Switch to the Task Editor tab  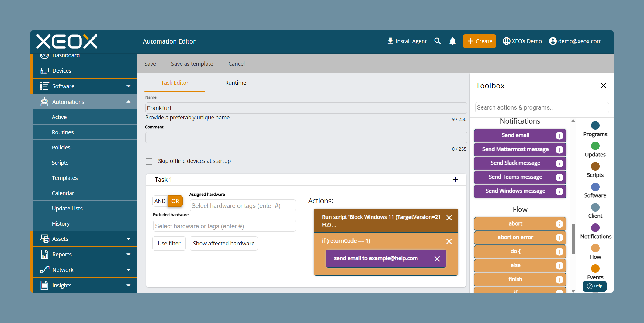point(175,83)
